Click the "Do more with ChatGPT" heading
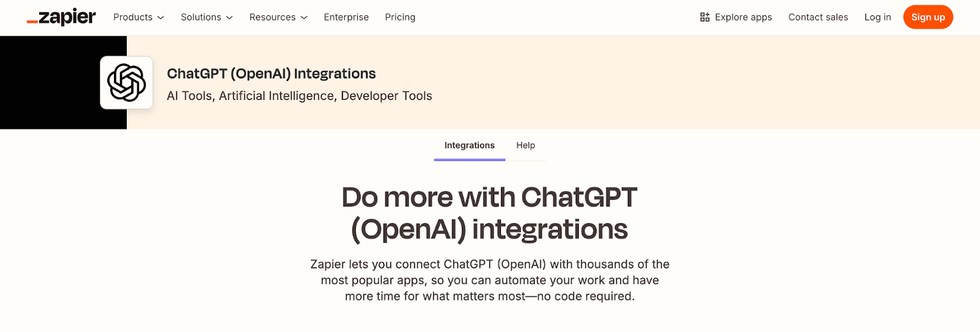 489,213
